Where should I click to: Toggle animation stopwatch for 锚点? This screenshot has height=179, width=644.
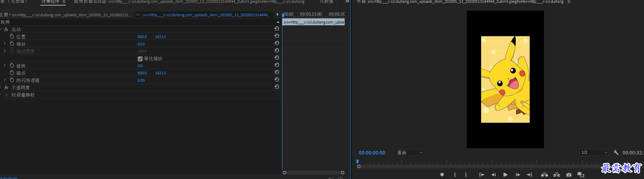(x=12, y=73)
